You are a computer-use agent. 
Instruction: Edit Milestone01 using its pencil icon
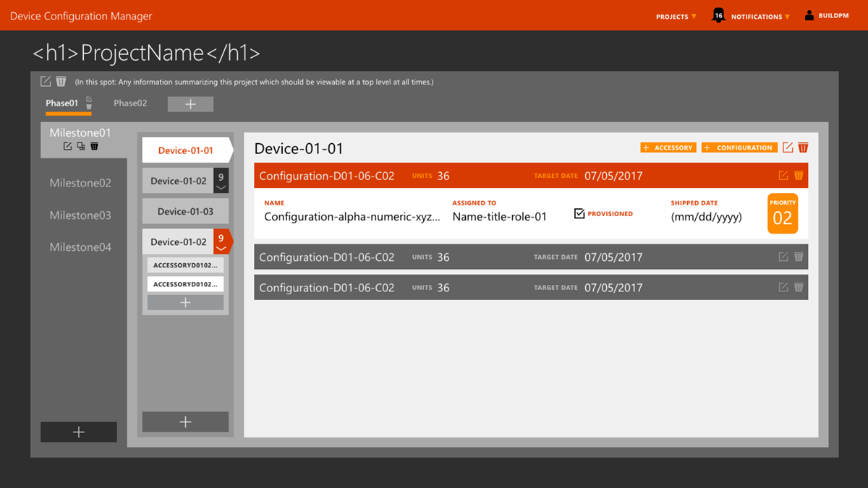pos(67,147)
